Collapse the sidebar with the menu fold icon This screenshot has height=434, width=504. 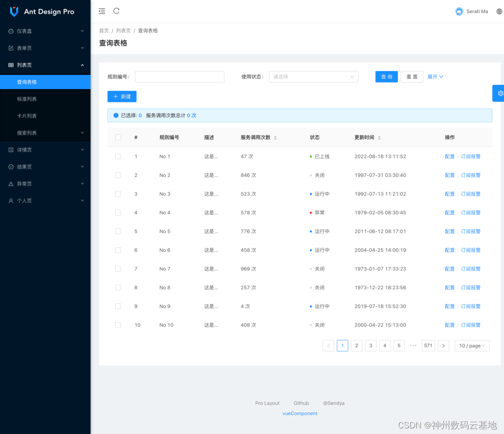(102, 11)
